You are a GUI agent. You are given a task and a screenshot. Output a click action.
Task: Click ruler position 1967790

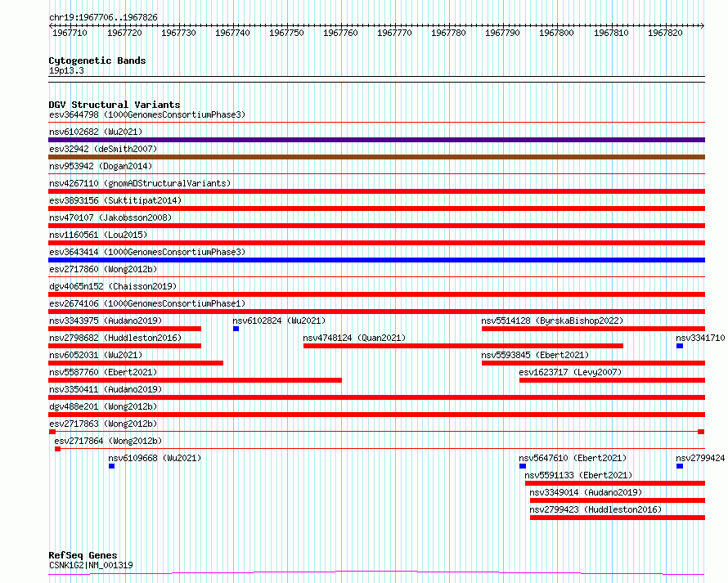[x=502, y=33]
